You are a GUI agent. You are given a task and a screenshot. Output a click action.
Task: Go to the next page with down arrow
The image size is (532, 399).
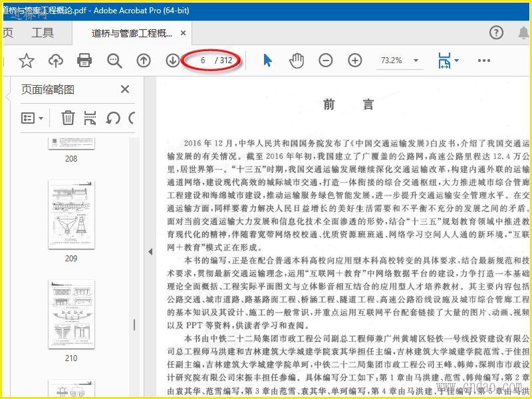[173, 61]
